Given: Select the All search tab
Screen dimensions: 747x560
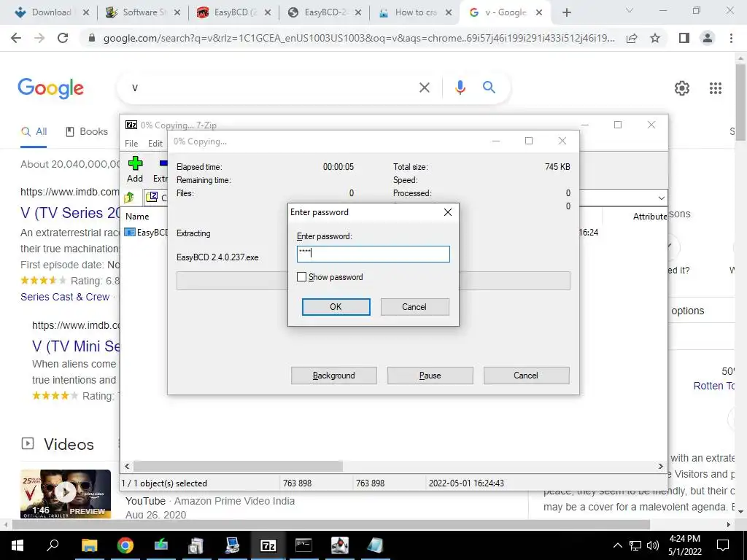Looking at the screenshot, I should pyautogui.click(x=34, y=132).
